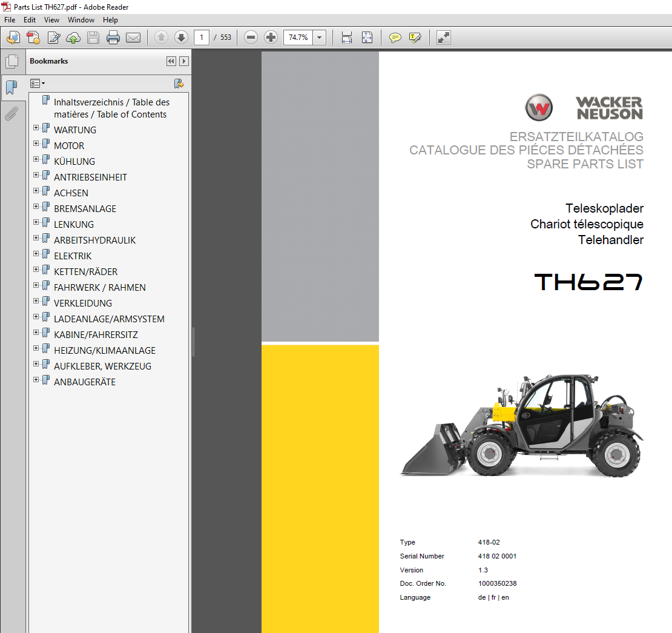672x633 pixels.
Task: Open the Window menu
Action: pyautogui.click(x=81, y=20)
